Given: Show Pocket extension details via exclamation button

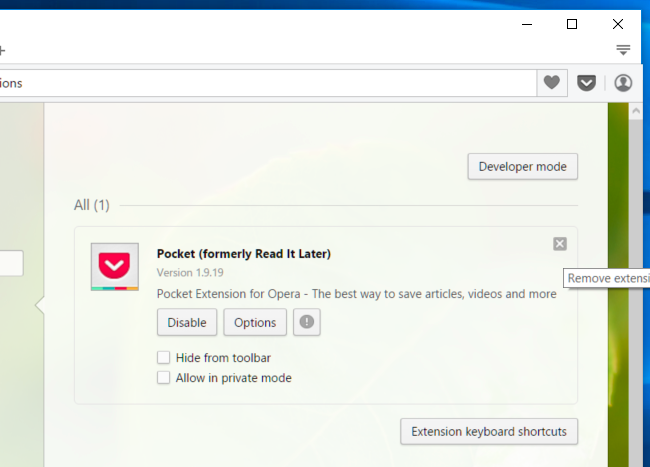Looking at the screenshot, I should pyautogui.click(x=307, y=322).
